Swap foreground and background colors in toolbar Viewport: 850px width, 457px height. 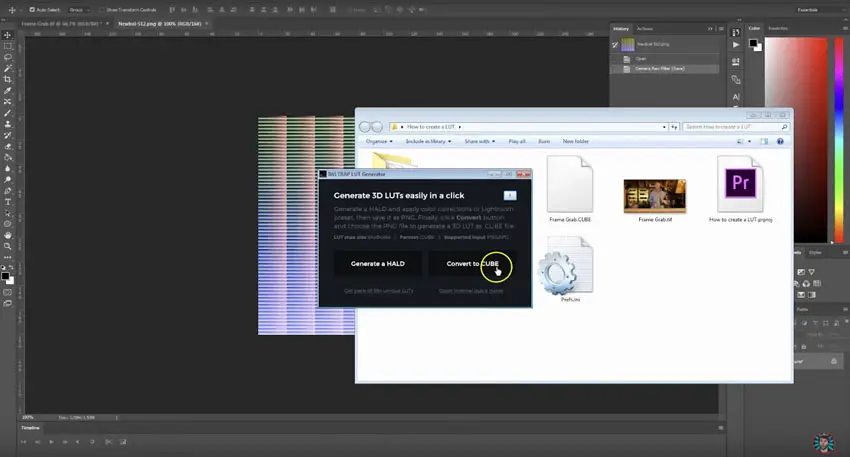point(11,268)
